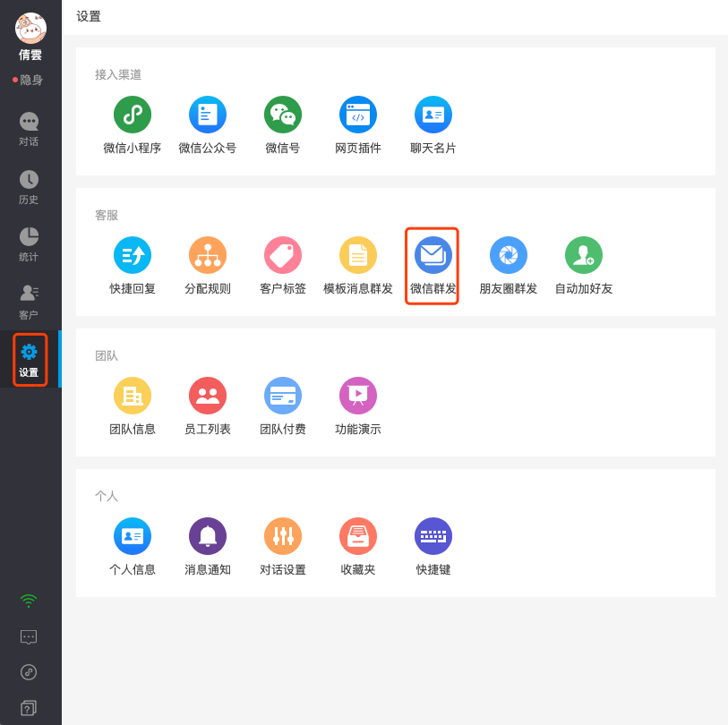Click 朋友圈群发 moments broadcast icon
Viewport: 728px width, 725px height.
pos(509,255)
